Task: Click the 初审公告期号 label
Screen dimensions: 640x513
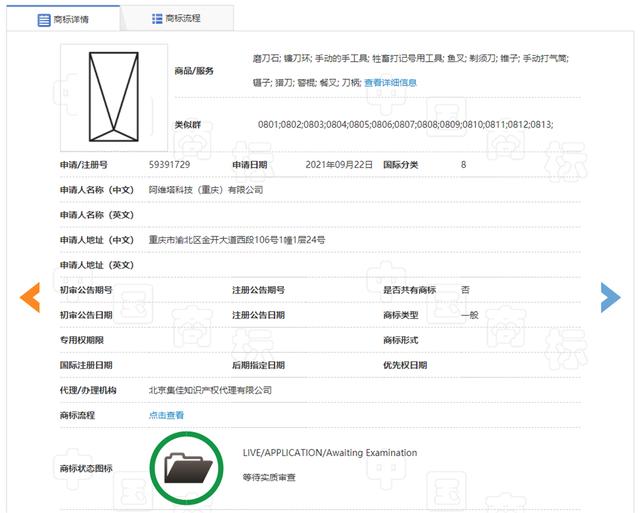Action: pos(86,290)
